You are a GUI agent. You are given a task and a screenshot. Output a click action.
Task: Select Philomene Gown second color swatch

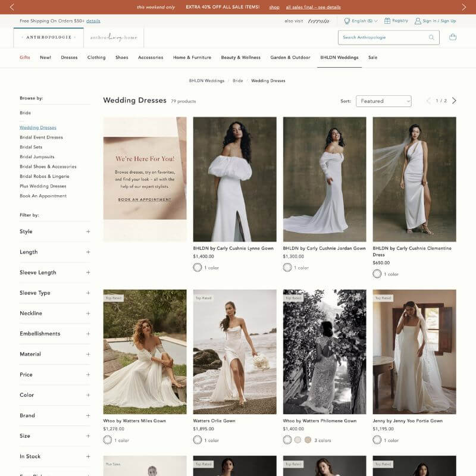tap(297, 440)
